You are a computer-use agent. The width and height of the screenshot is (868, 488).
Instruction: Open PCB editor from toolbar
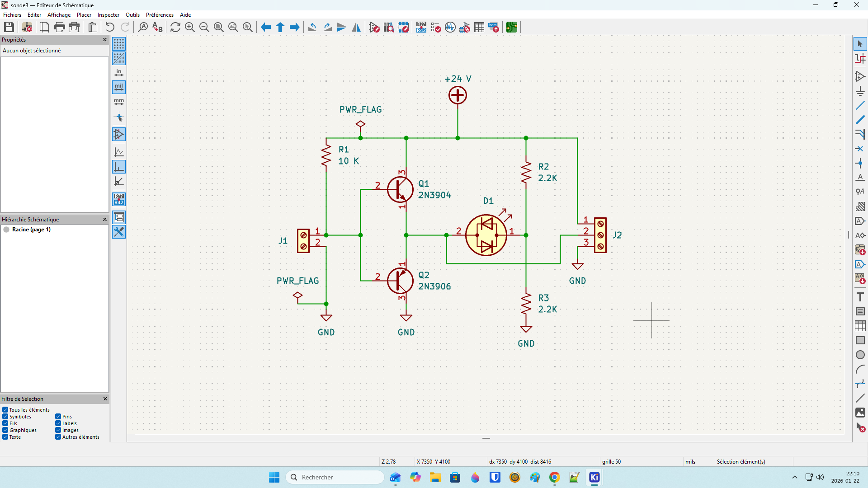coord(511,27)
